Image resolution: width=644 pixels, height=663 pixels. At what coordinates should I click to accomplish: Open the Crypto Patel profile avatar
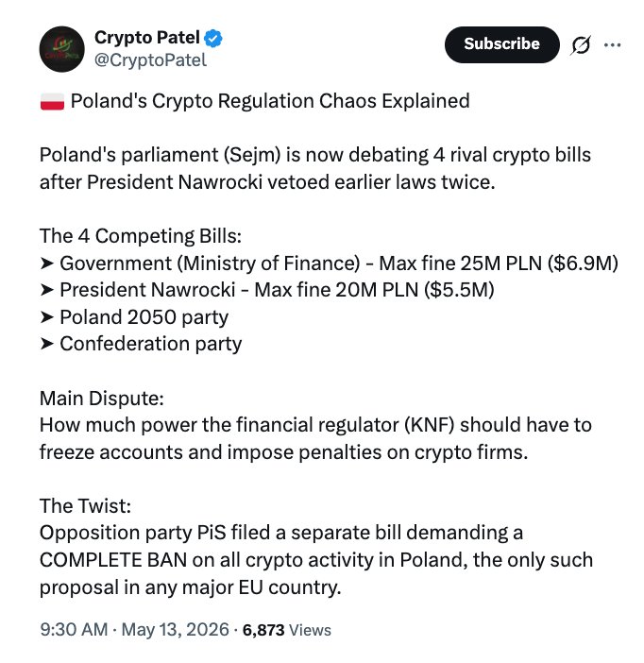tap(61, 49)
